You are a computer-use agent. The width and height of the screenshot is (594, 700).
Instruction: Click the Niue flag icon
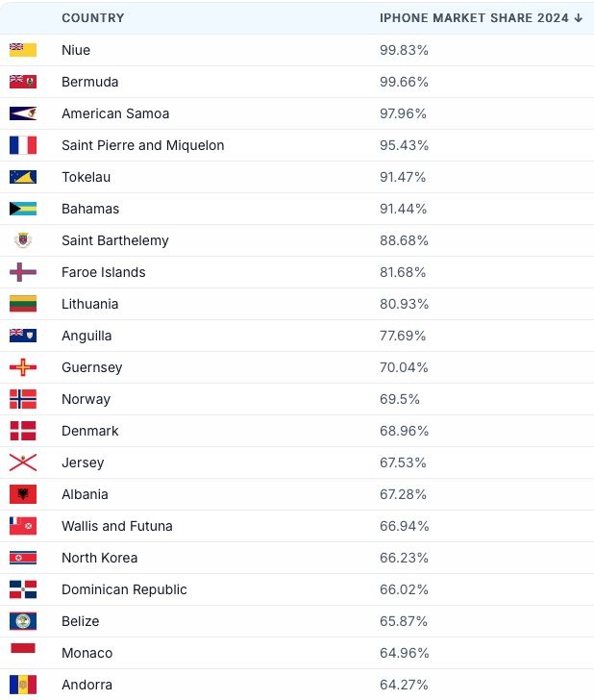coord(23,50)
